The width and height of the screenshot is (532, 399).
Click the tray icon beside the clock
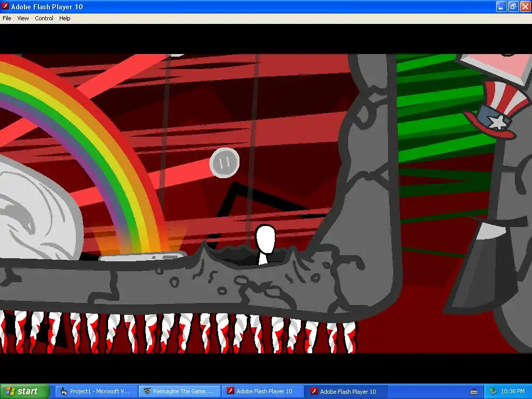[x=494, y=391]
